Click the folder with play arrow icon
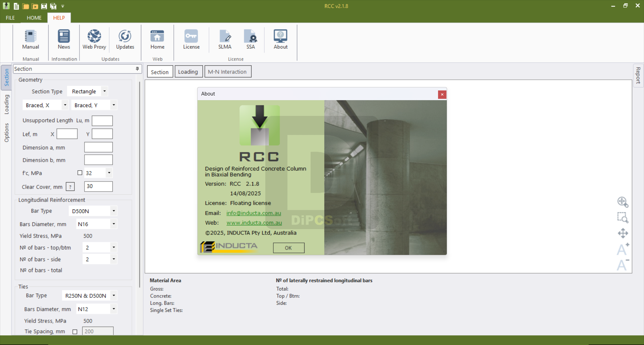This screenshot has height=345, width=644. pyautogui.click(x=35, y=6)
